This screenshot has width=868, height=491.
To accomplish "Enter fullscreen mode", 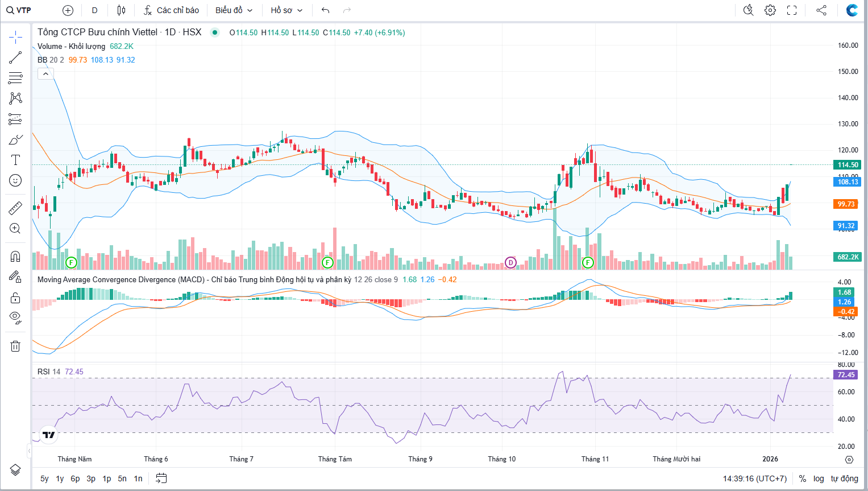I will [792, 10].
